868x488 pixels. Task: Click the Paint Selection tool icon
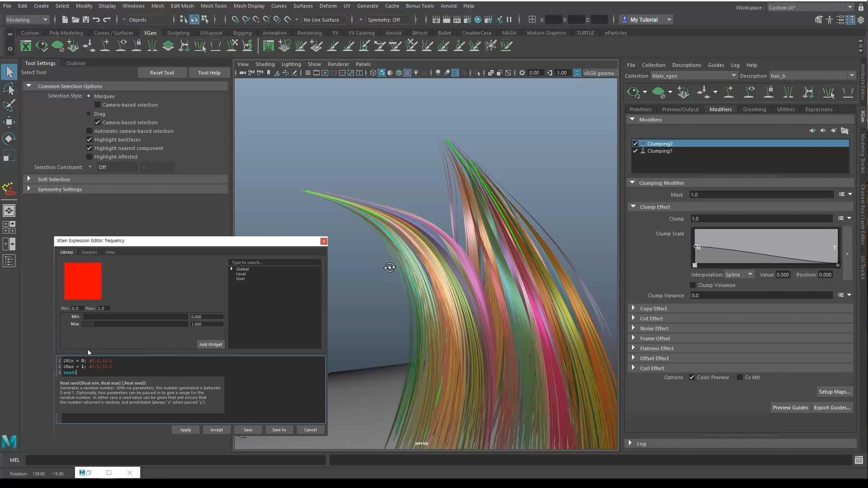9,105
